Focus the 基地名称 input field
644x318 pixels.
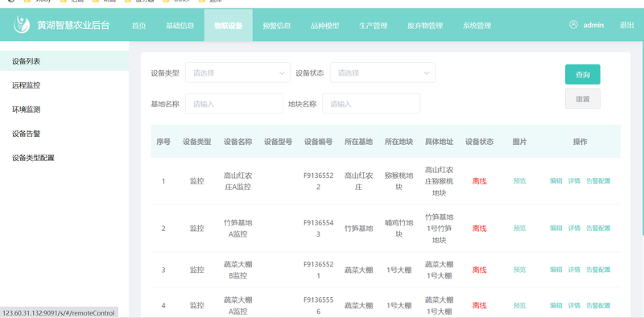(234, 104)
